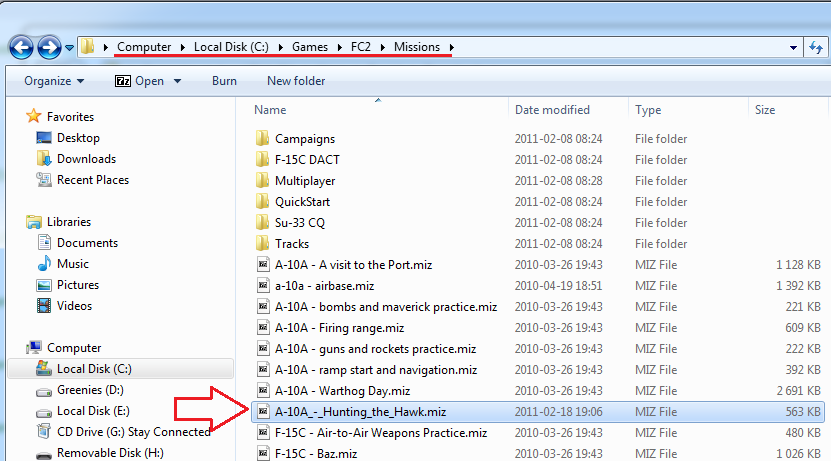Open address bar previous locations dropdown
831x461 pixels.
[x=793, y=48]
